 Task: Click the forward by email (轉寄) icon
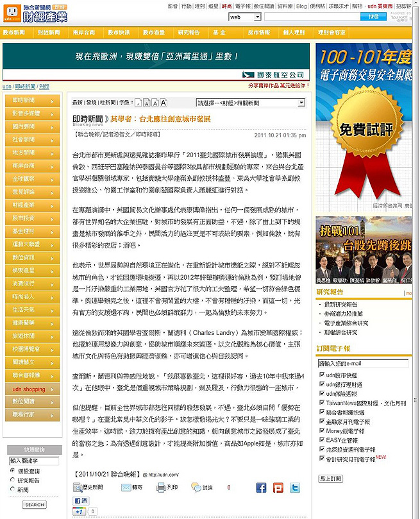[x=126, y=488]
